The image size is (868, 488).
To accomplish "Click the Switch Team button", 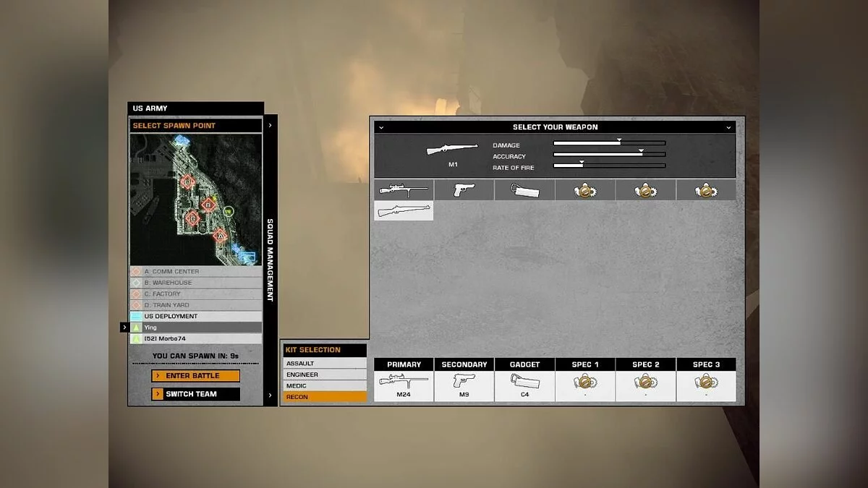I will click(195, 394).
